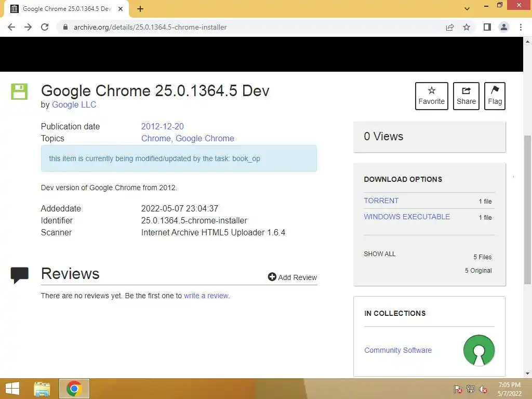This screenshot has width=532, height=399.
Task: Click the Reviews speech bubble icon
Action: point(20,275)
